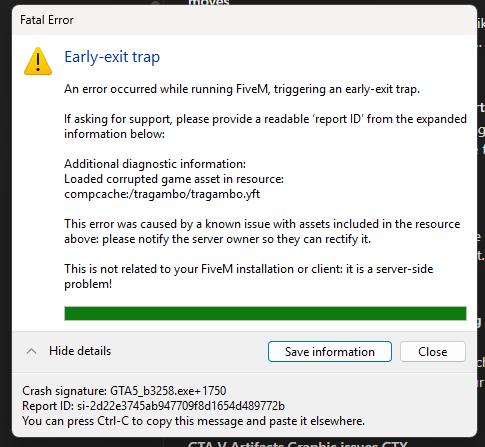
Task: Click the 'Loaded corrupted game asset in resource:' line
Action: pyautogui.click(x=174, y=179)
